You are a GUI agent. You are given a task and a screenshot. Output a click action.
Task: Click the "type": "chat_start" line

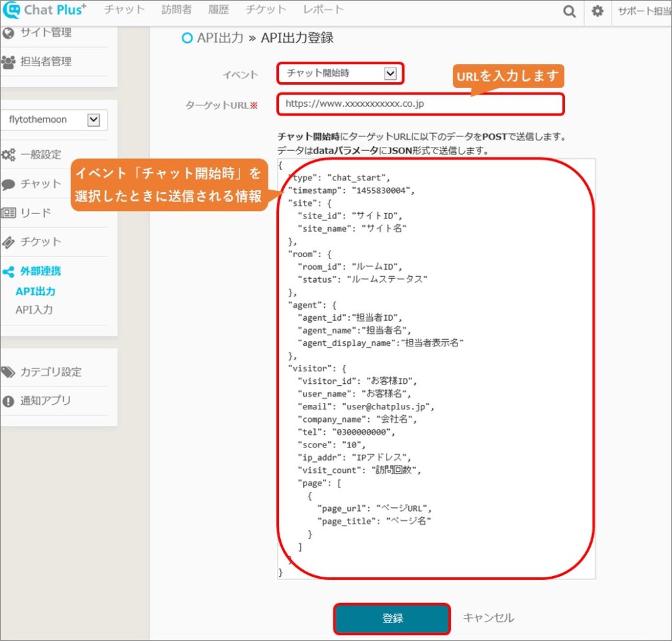(339, 178)
